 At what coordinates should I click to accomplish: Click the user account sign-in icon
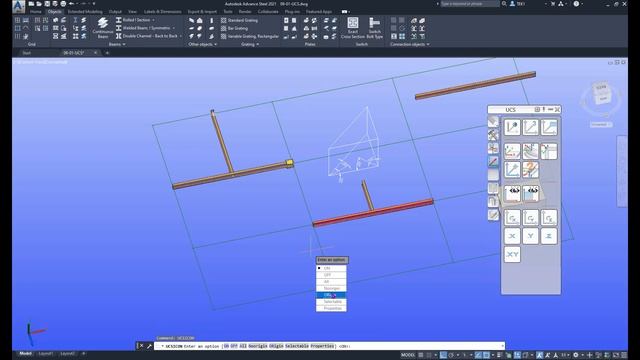point(512,4)
